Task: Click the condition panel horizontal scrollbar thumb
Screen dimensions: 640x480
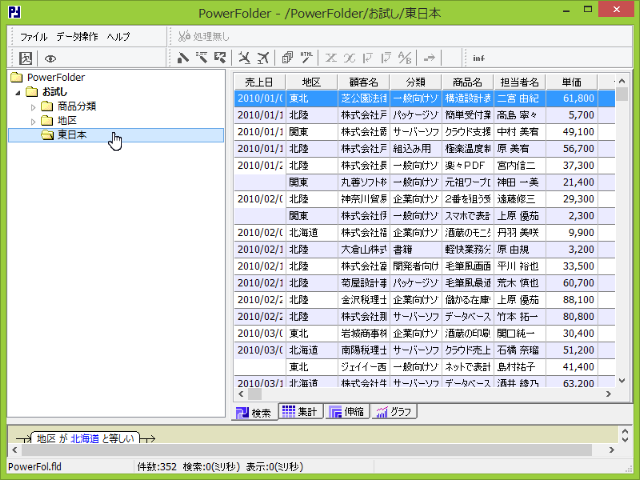Action: pos(307,450)
